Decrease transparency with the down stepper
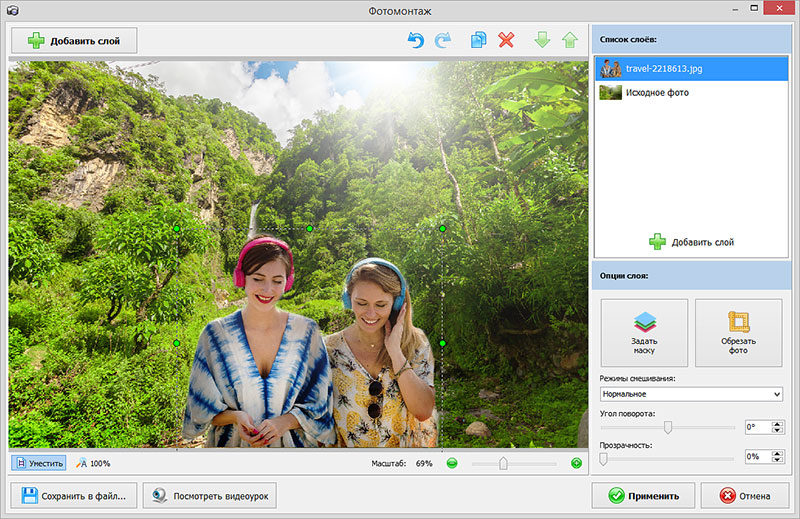 click(x=778, y=460)
